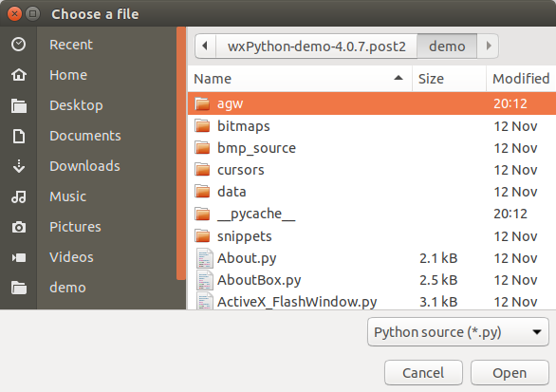Screen dimensions: 556x392
Task: Select the Downloads arrow icon in sidebar
Action: click(18, 166)
